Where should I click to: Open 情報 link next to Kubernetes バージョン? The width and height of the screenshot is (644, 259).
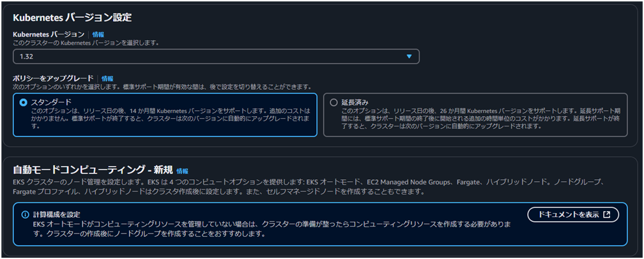click(98, 35)
